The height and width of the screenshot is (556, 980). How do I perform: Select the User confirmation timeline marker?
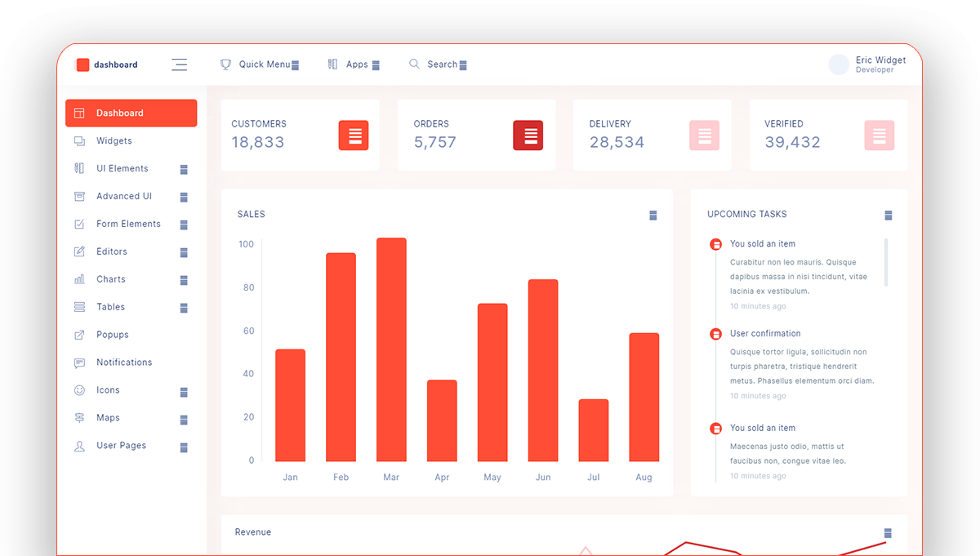[x=716, y=334]
